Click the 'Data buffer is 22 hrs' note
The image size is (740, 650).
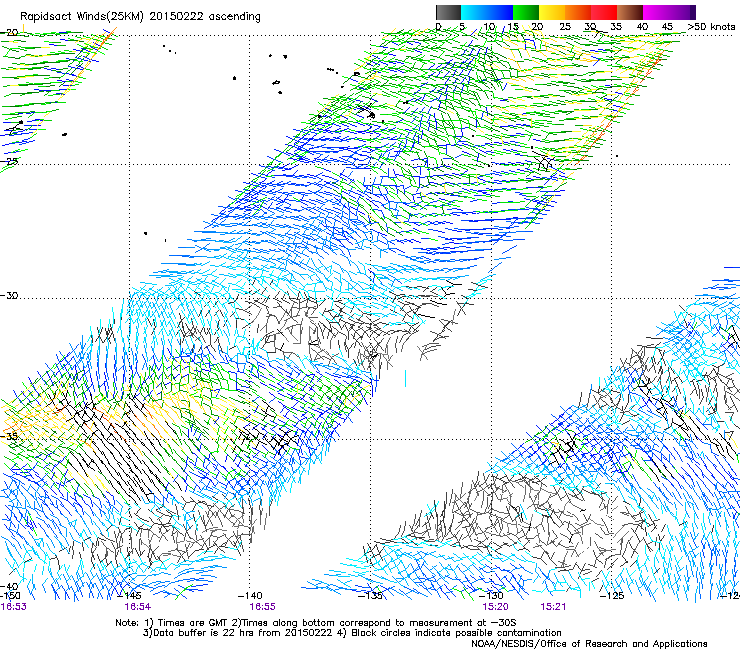coord(353,633)
